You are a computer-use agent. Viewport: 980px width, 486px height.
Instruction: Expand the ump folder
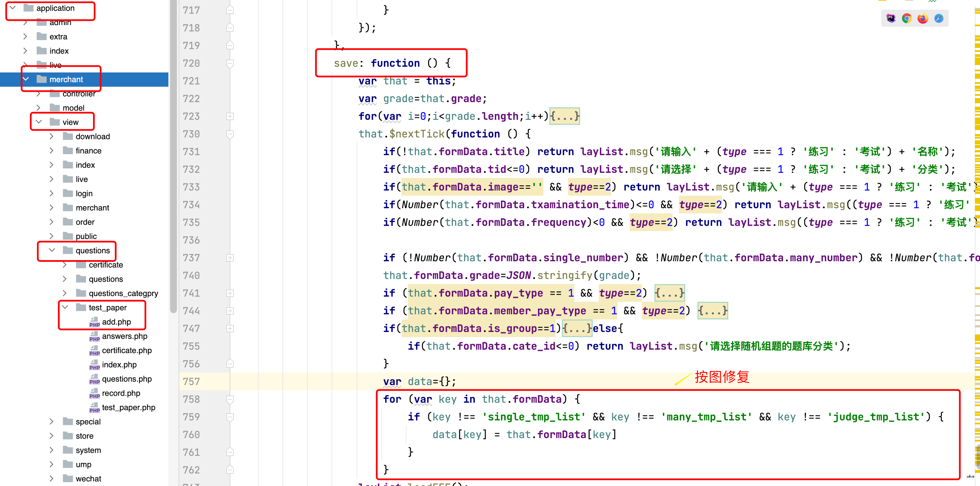[52, 464]
